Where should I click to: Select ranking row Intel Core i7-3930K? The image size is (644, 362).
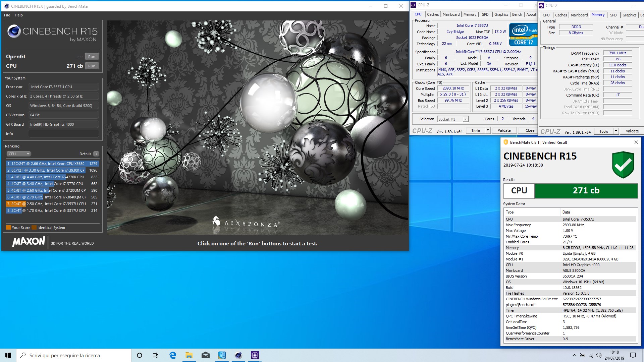tap(52, 170)
